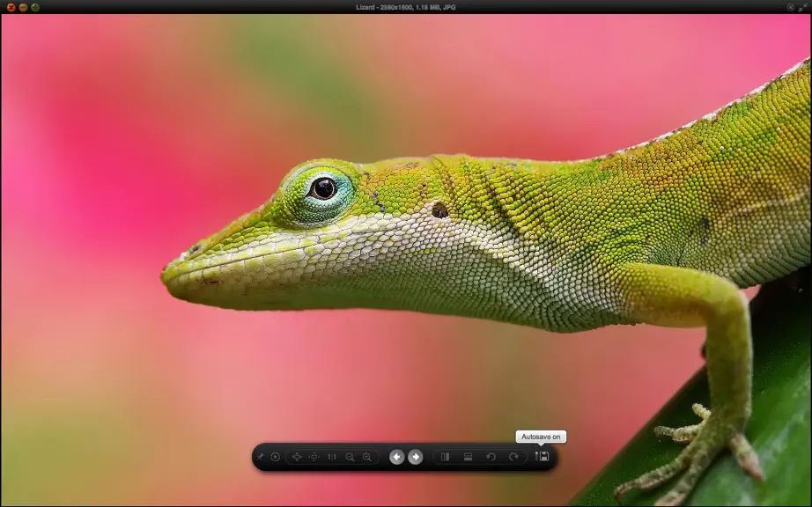Set zoom to 1:1 actual size

pos(332,457)
